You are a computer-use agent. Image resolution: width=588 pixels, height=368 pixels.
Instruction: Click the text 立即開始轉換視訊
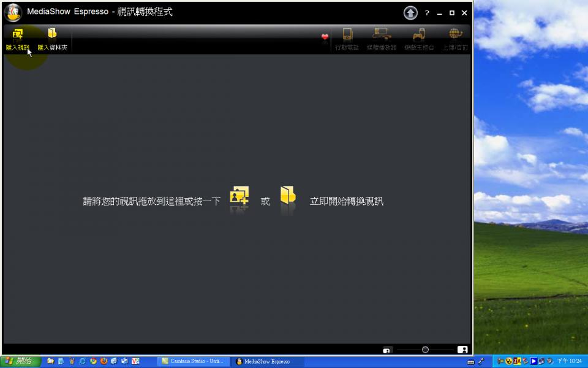click(347, 201)
